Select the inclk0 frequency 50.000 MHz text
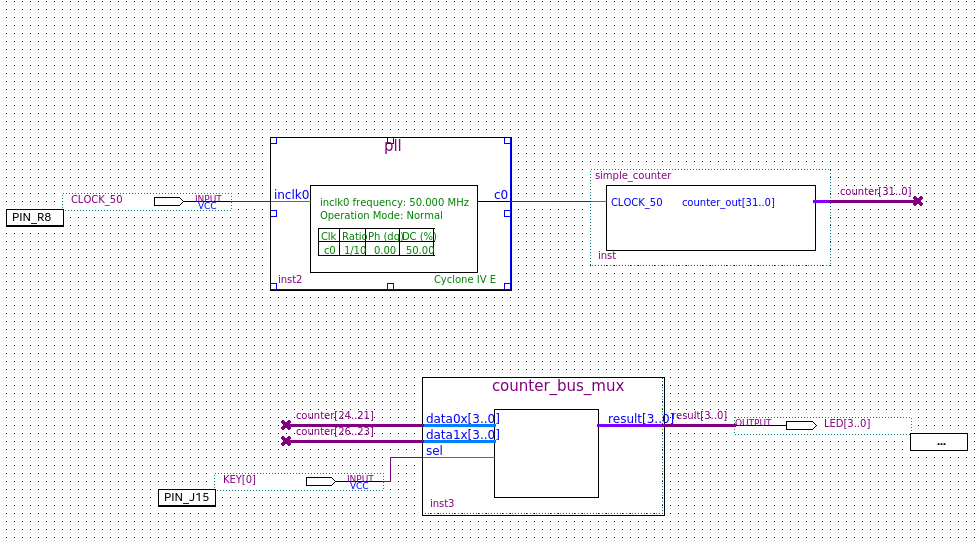Screen dimensions: 975x538 pyautogui.click(x=394, y=202)
